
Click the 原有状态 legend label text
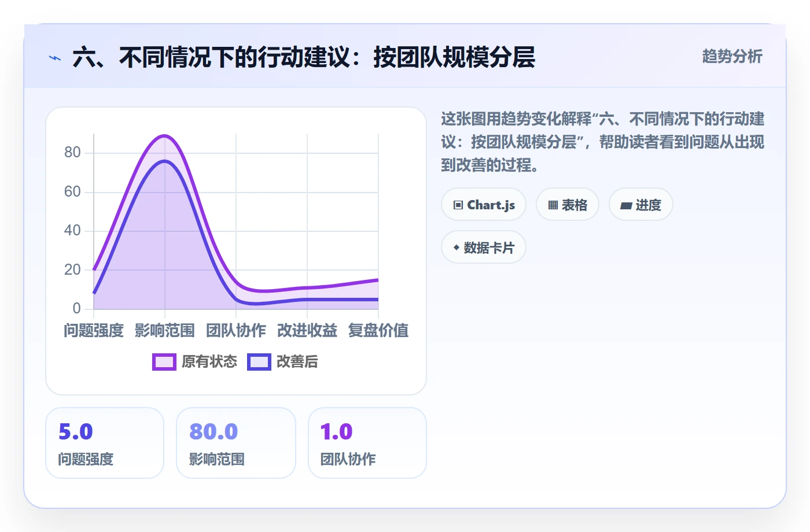click(x=209, y=362)
